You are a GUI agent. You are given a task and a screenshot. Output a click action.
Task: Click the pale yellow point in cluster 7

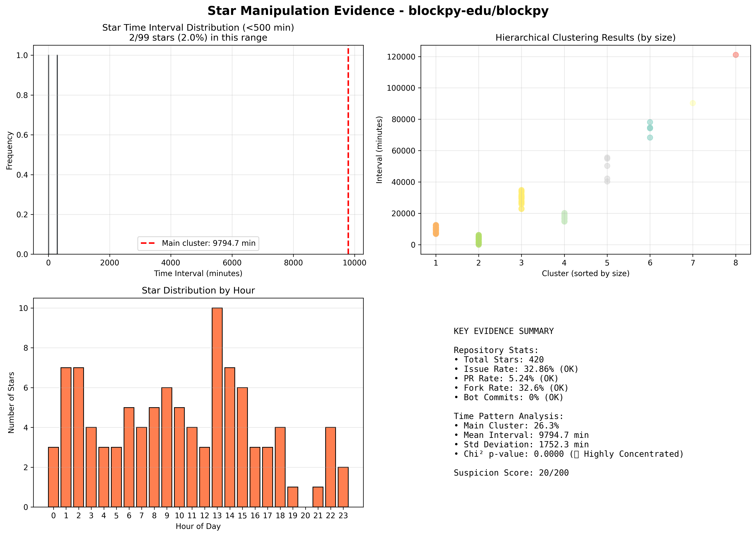[x=693, y=103]
